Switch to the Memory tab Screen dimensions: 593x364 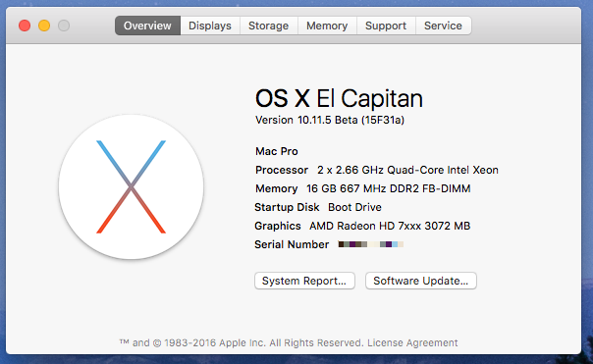[327, 26]
